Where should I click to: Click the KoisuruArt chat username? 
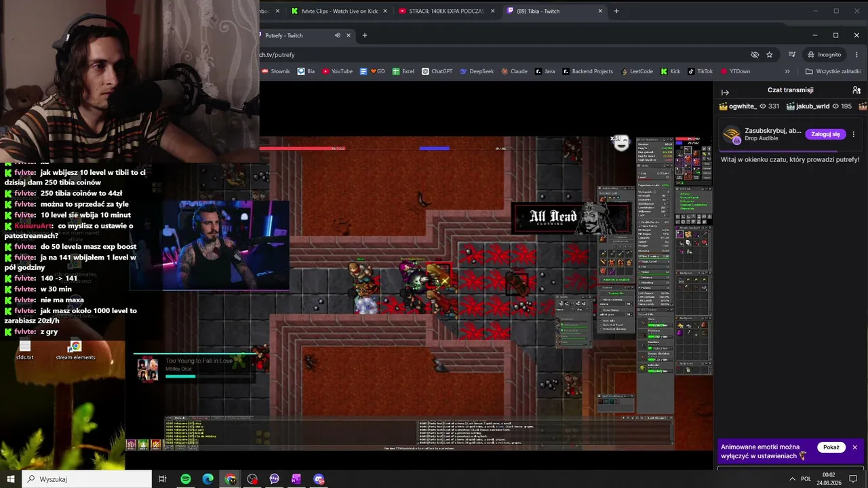click(33, 226)
